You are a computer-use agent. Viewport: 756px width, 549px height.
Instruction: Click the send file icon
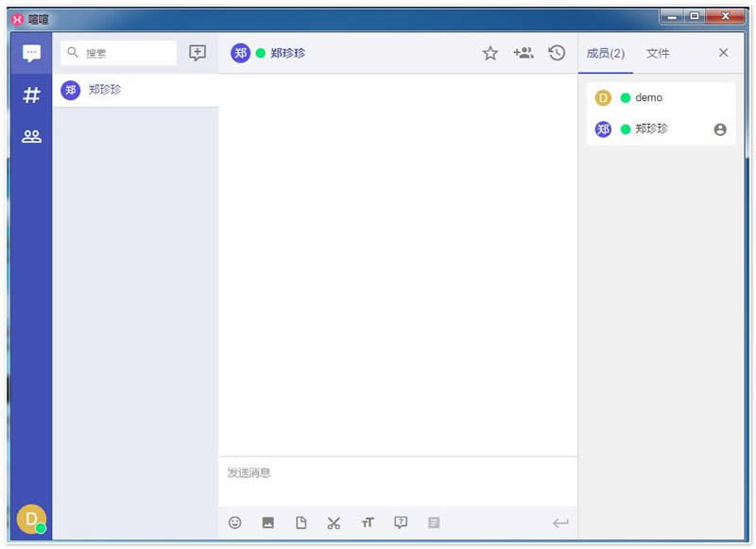(x=301, y=523)
